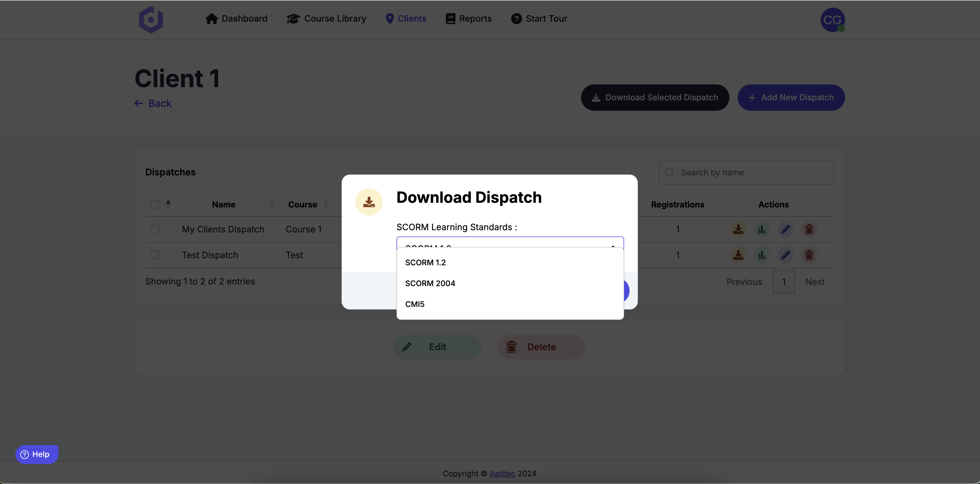980x484 pixels.
Task: Navigate to the Course Library
Action: click(x=326, y=18)
